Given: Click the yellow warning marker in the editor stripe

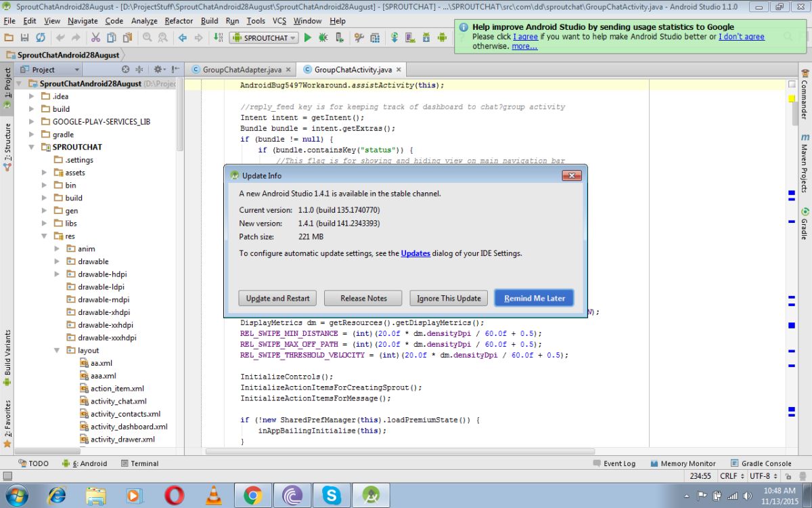Looking at the screenshot, I should (791, 99).
